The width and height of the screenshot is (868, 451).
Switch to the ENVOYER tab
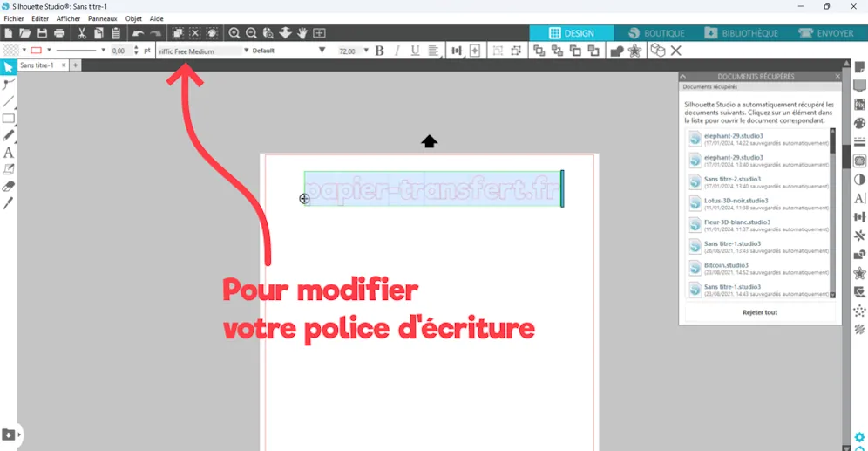(826, 33)
